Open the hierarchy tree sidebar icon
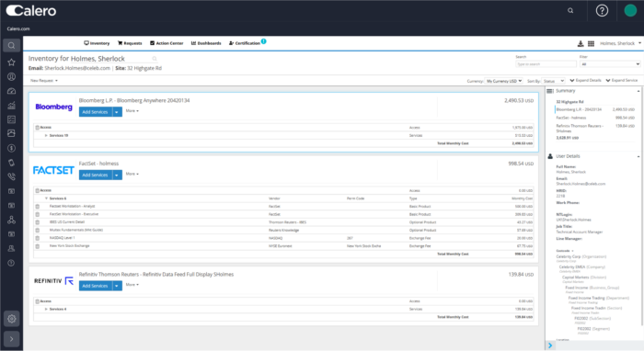Image resolution: width=644 pixels, height=351 pixels. 11,220
